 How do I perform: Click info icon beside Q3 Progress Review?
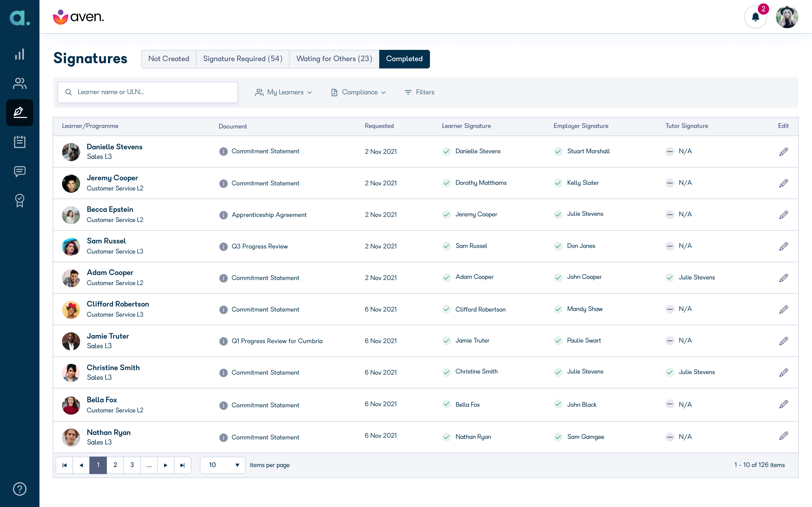pos(224,246)
